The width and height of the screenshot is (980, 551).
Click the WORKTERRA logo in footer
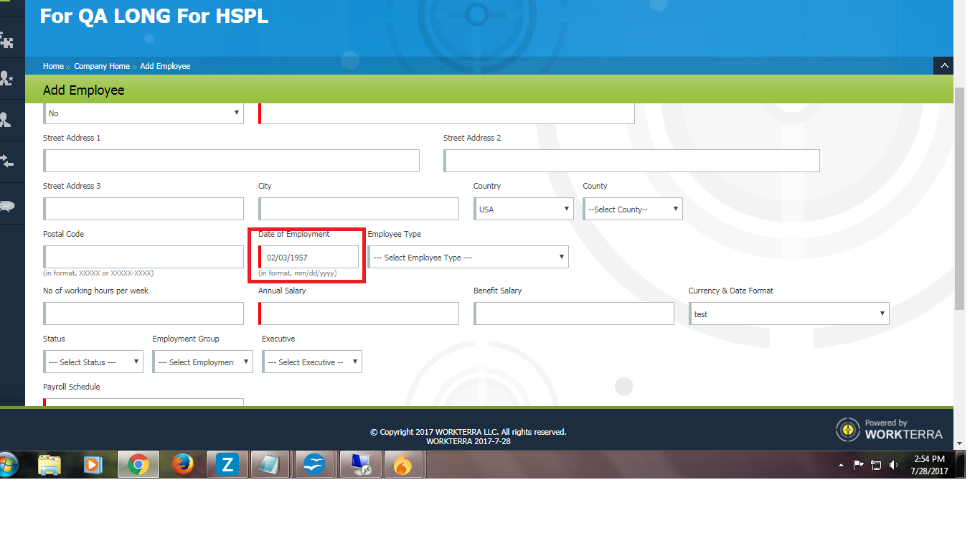(x=890, y=429)
